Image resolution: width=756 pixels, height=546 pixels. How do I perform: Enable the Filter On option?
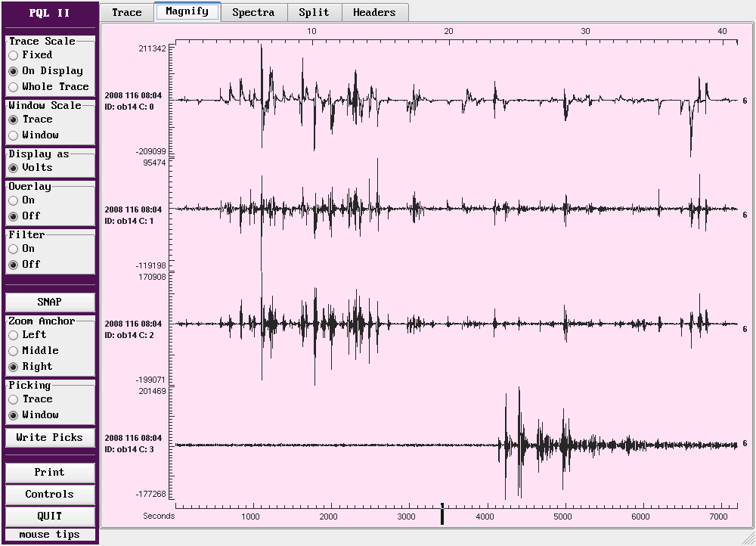[x=14, y=249]
